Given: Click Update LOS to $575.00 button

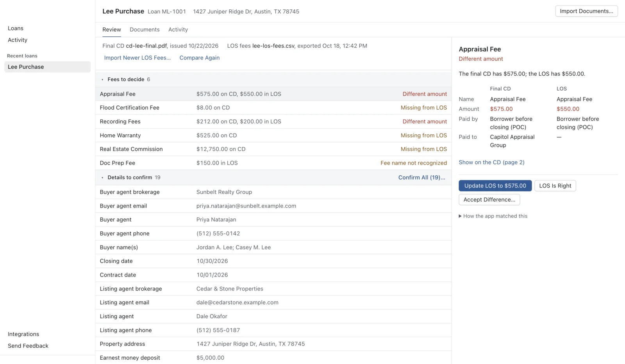Looking at the screenshot, I should (x=495, y=186).
